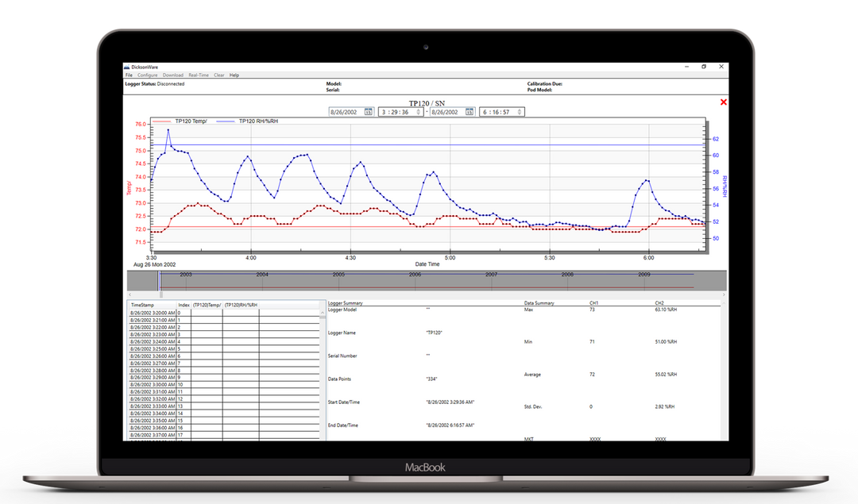Image resolution: width=858 pixels, height=504 pixels.
Task: Click the CH2 max value 63.10 %RH
Action: click(x=666, y=310)
